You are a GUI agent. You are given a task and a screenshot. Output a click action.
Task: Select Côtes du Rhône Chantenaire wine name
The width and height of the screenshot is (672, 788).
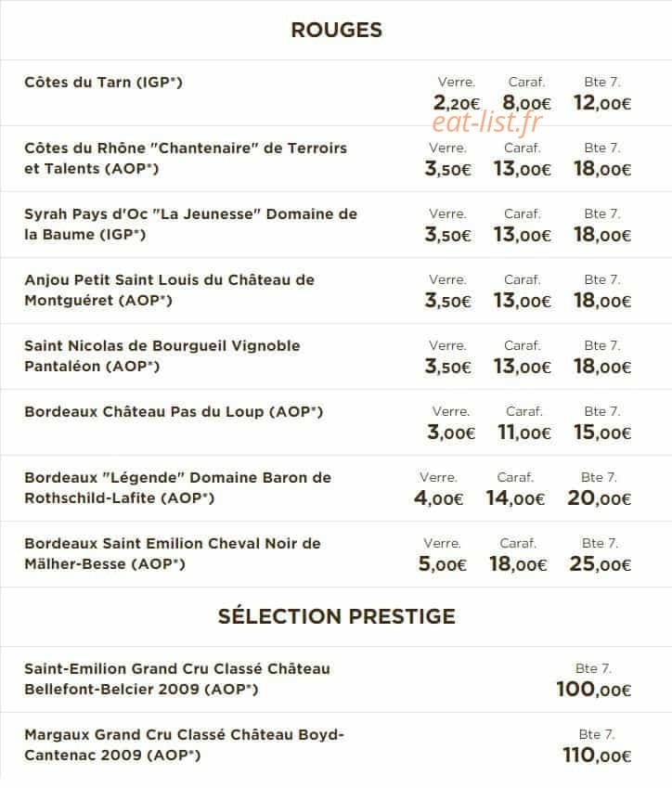tap(186, 159)
